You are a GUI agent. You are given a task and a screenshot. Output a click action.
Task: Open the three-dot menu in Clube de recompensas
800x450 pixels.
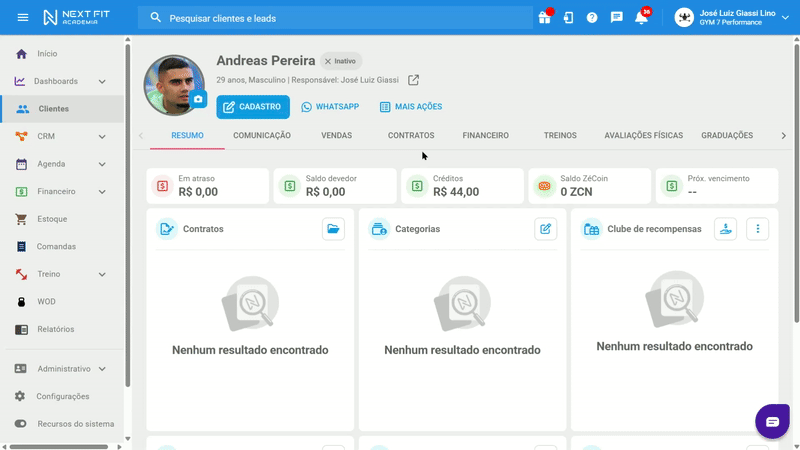coord(757,229)
